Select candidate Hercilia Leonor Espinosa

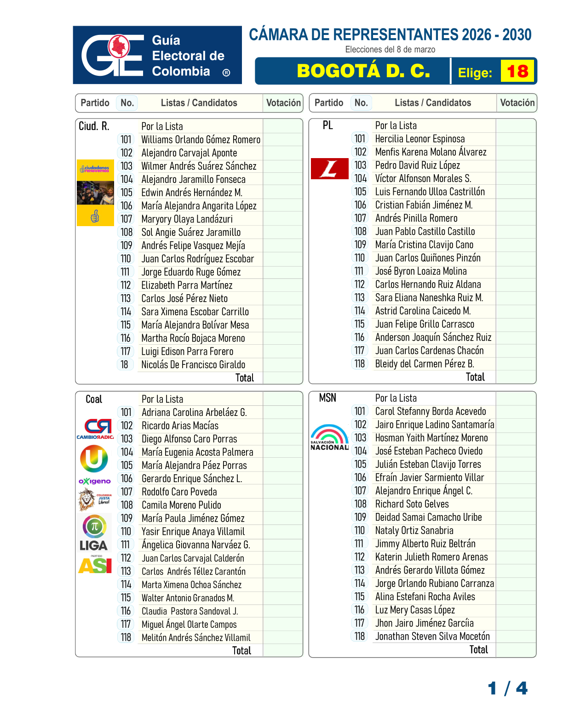419,139
